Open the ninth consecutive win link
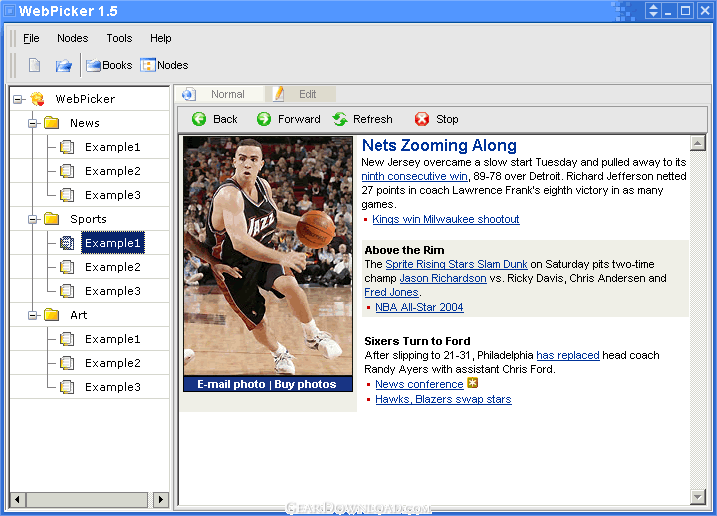717x516 pixels. pos(414,176)
